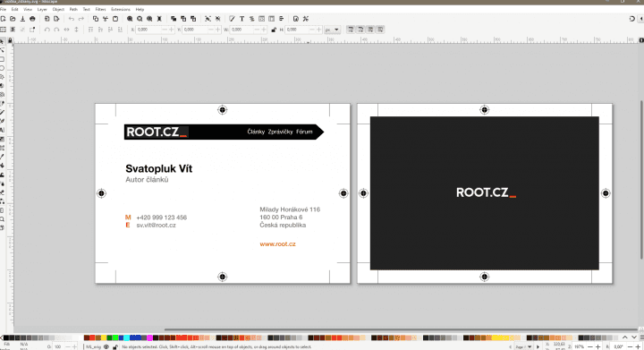Toggle layer lock in status bar

(x=115, y=347)
